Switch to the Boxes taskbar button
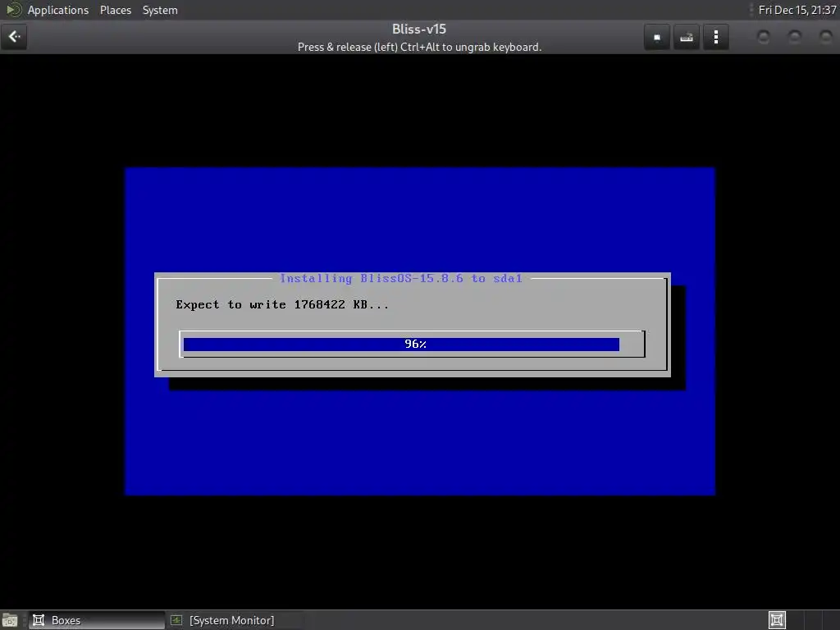Image resolution: width=840 pixels, height=630 pixels. click(x=97, y=620)
